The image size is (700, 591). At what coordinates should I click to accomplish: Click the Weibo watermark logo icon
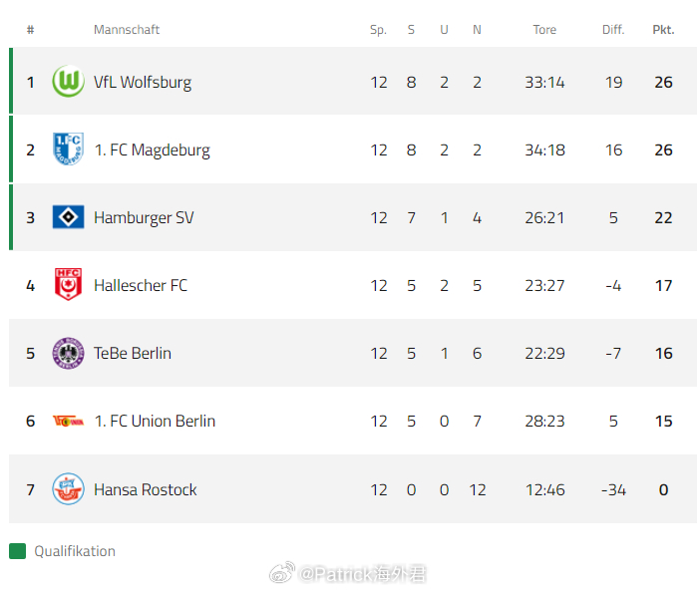(283, 573)
